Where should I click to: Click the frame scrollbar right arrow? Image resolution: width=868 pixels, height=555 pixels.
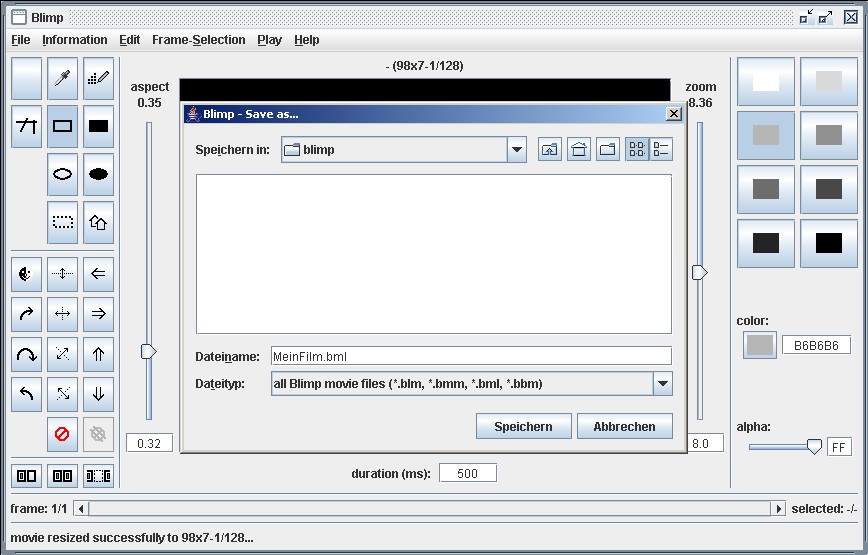[778, 509]
